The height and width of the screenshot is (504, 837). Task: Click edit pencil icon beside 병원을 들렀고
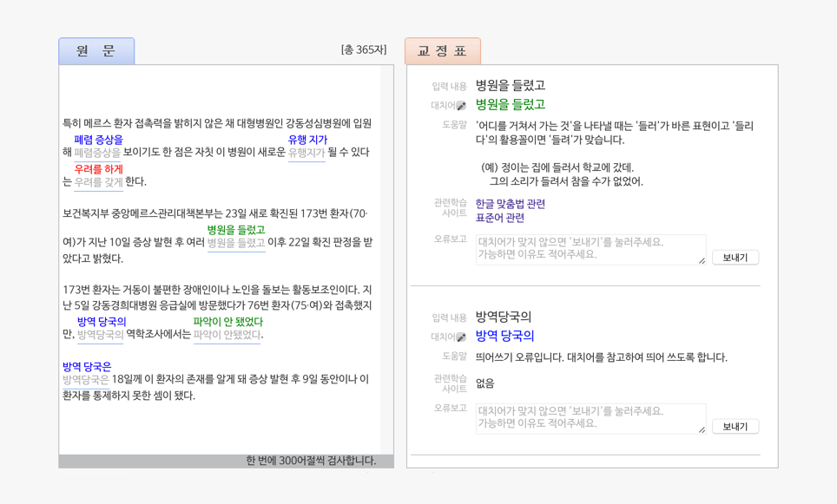tap(461, 106)
